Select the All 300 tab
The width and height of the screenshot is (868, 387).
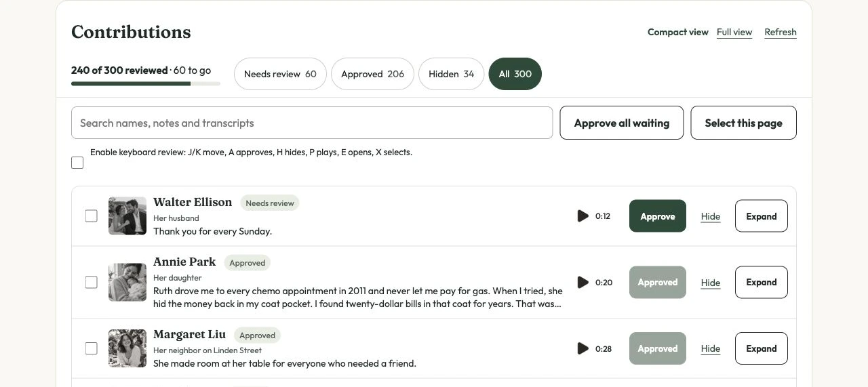coord(515,74)
